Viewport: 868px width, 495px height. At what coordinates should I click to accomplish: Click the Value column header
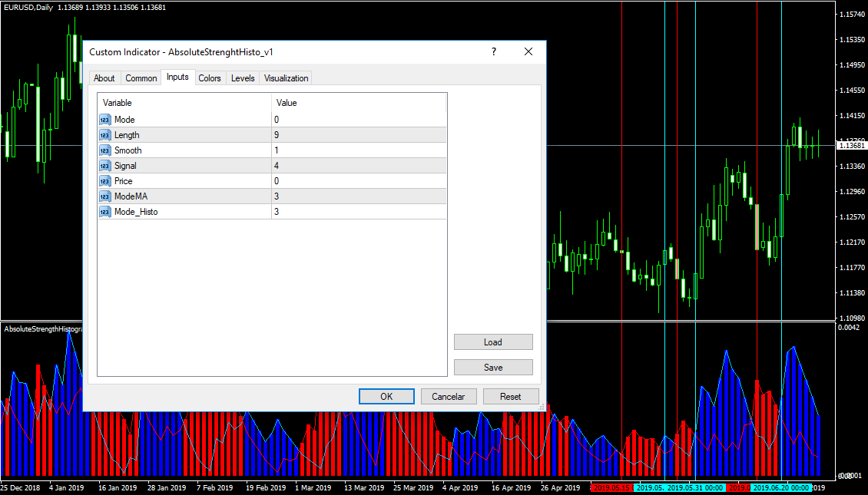359,103
